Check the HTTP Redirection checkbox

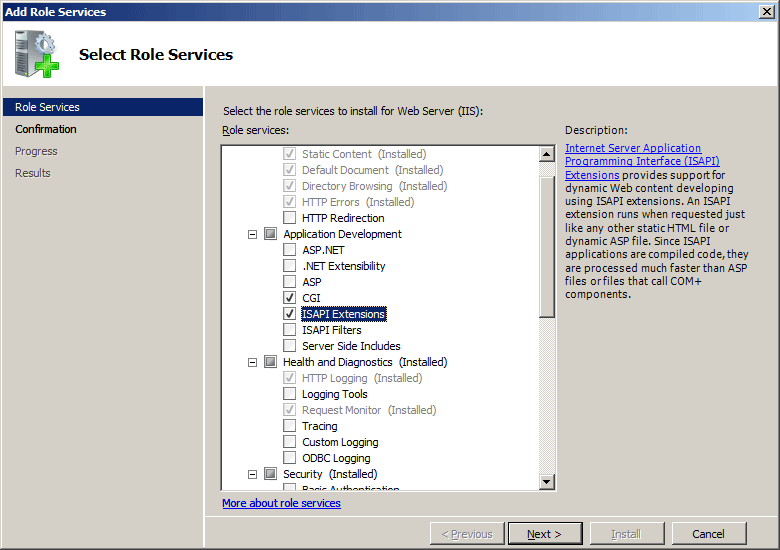290,218
